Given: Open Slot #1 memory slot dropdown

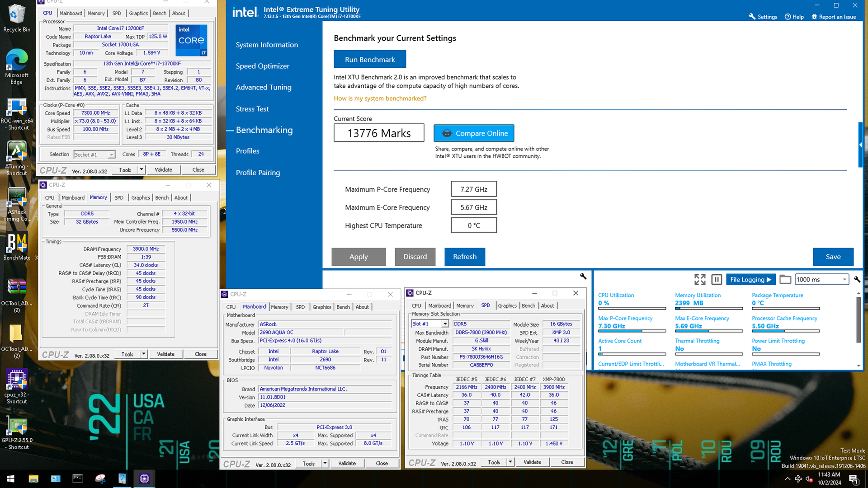Looking at the screenshot, I should point(430,324).
